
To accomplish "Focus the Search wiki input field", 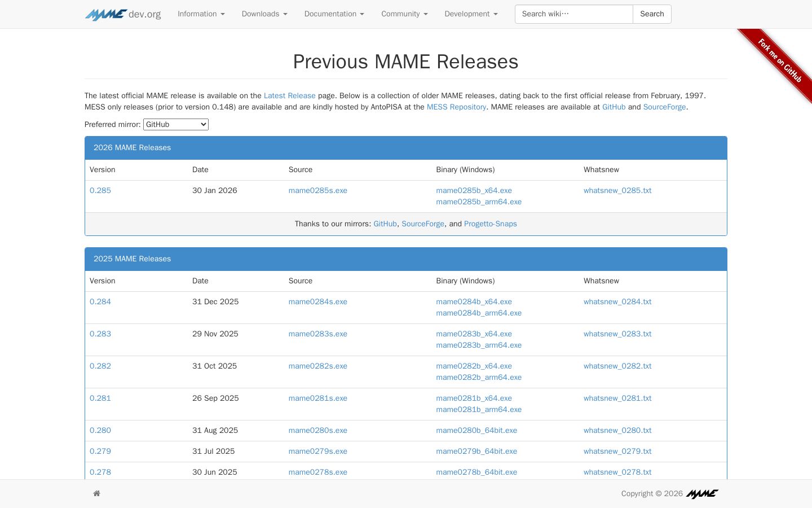I will [574, 14].
